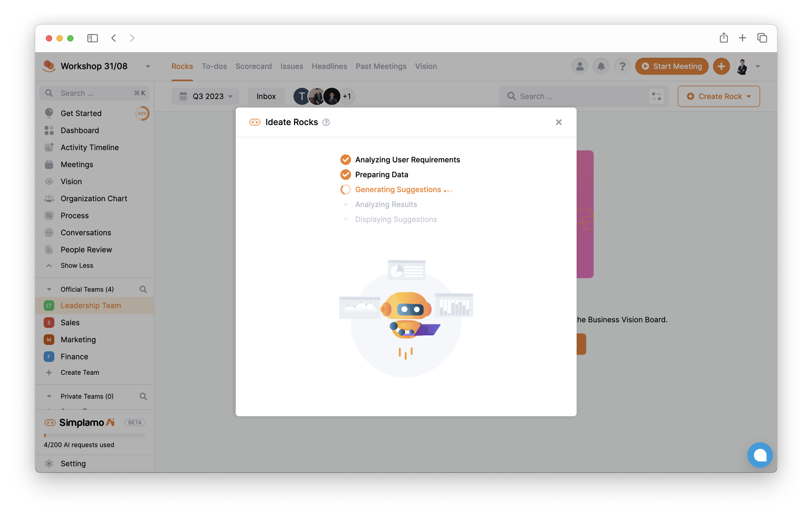Toggle the completed Preparing Data step
Screen dimensions: 812x518
pyautogui.click(x=345, y=174)
